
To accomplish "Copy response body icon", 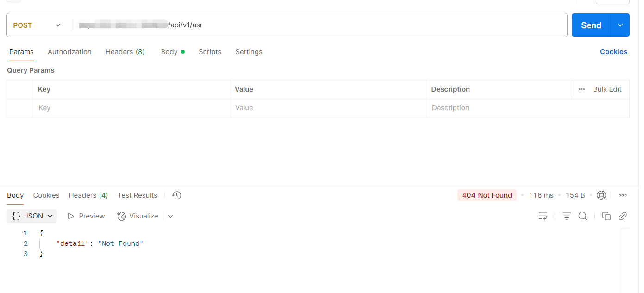I will click(606, 216).
